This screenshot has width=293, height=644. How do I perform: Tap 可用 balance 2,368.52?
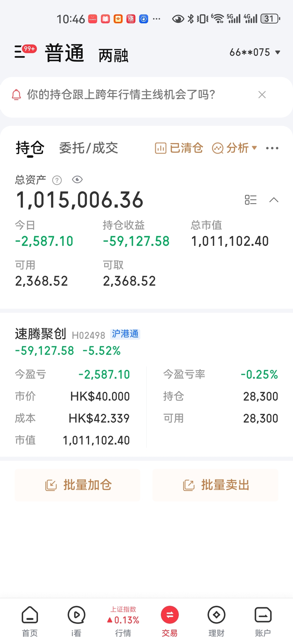[42, 281]
